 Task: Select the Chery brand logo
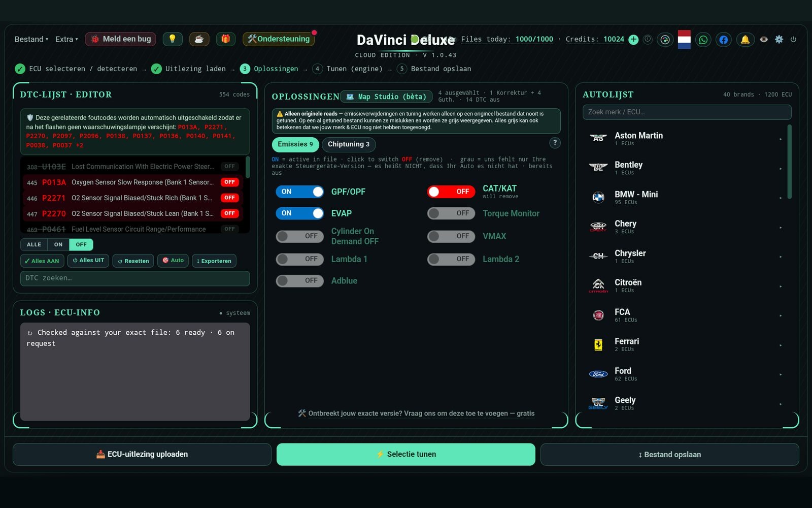tap(598, 226)
